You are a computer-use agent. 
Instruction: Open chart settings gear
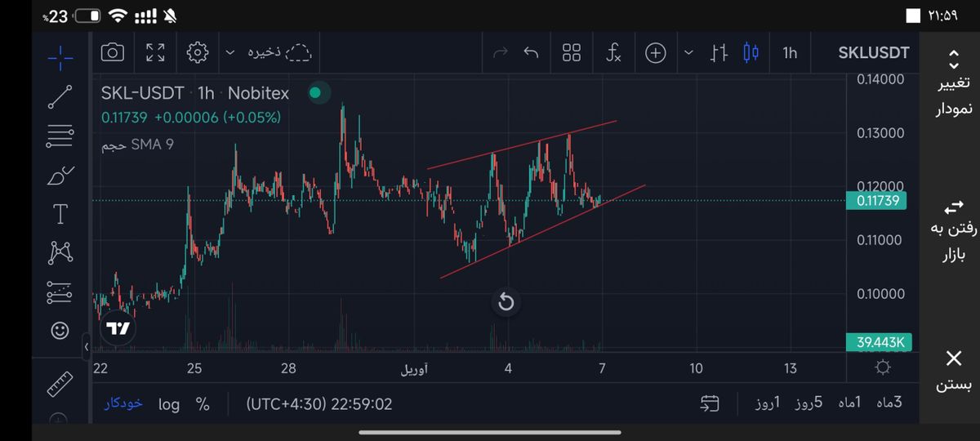pos(197,52)
